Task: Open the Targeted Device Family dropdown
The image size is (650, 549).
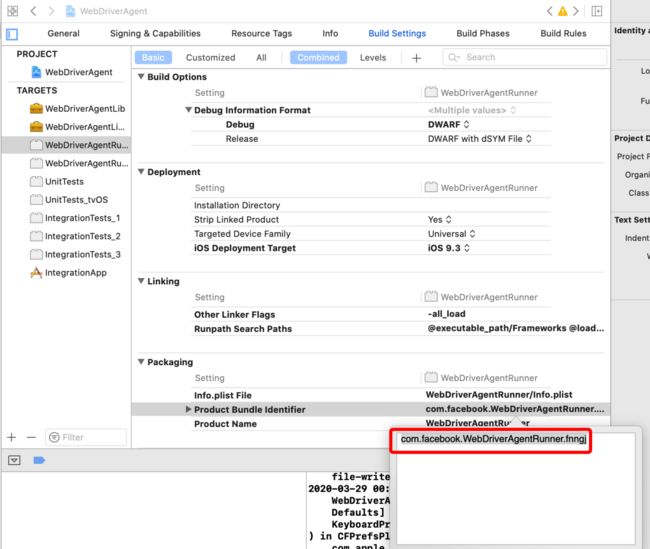Action: (451, 234)
